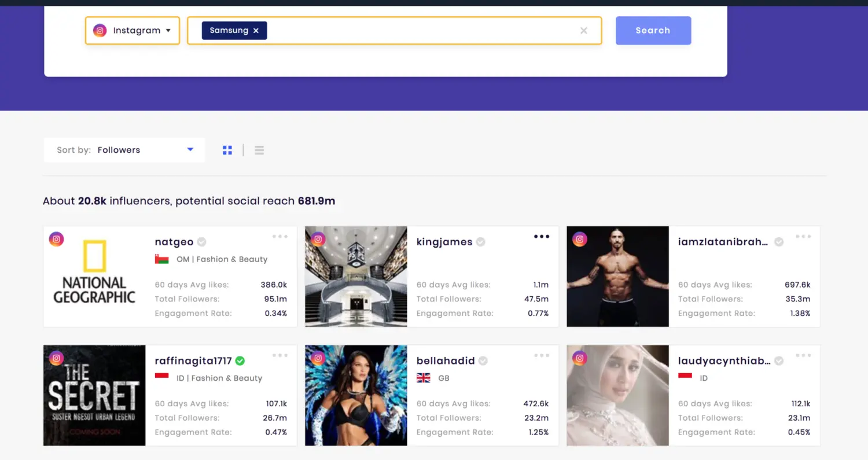Open the kingjames profile name

pos(444,242)
